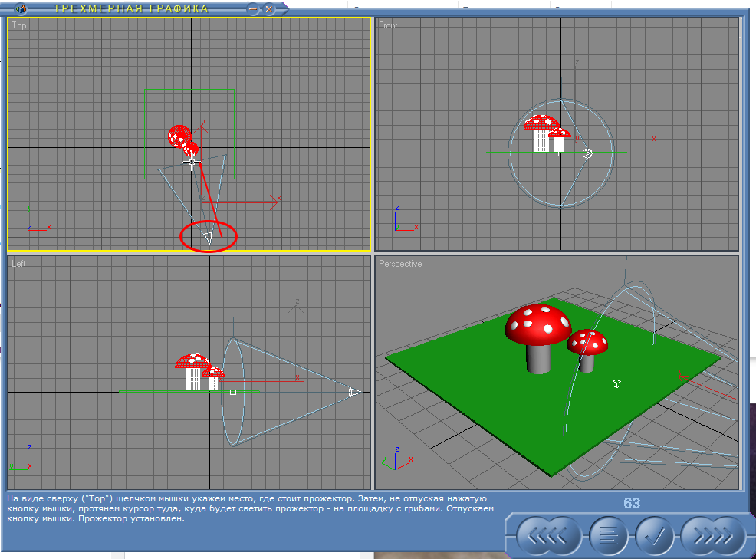Image resolution: width=756 pixels, height=559 pixels.
Task: Click the app logo icon in title bar
Action: pyautogui.click(x=21, y=8)
